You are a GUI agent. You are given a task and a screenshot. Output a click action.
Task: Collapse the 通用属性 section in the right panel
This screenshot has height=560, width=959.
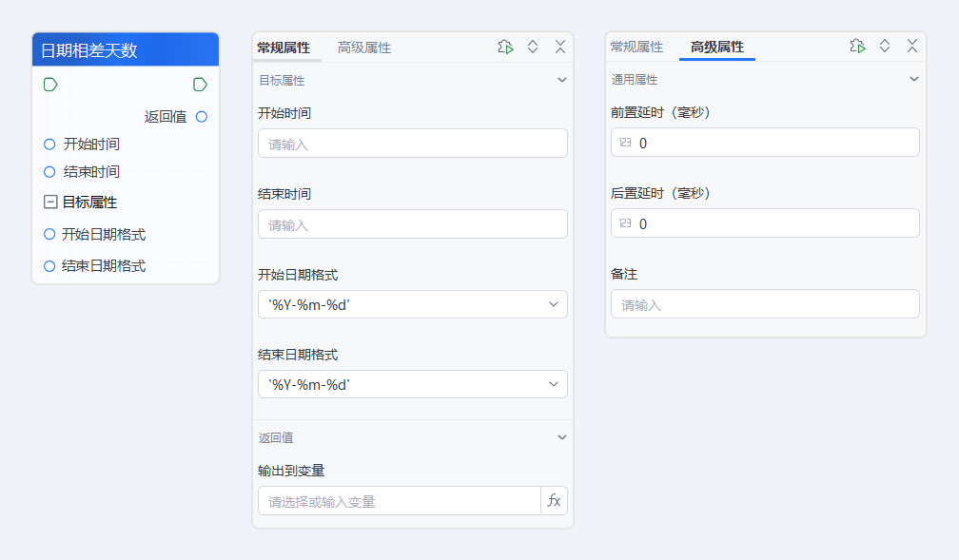click(x=911, y=79)
